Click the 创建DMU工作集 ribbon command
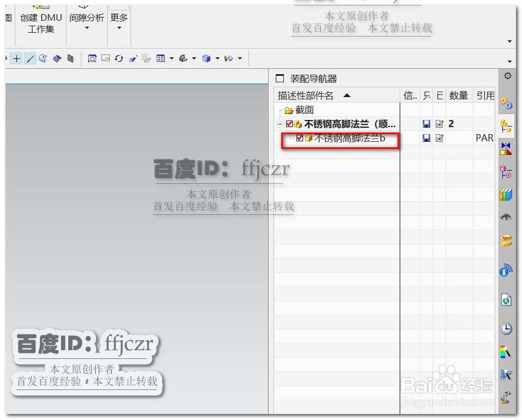 click(x=41, y=23)
